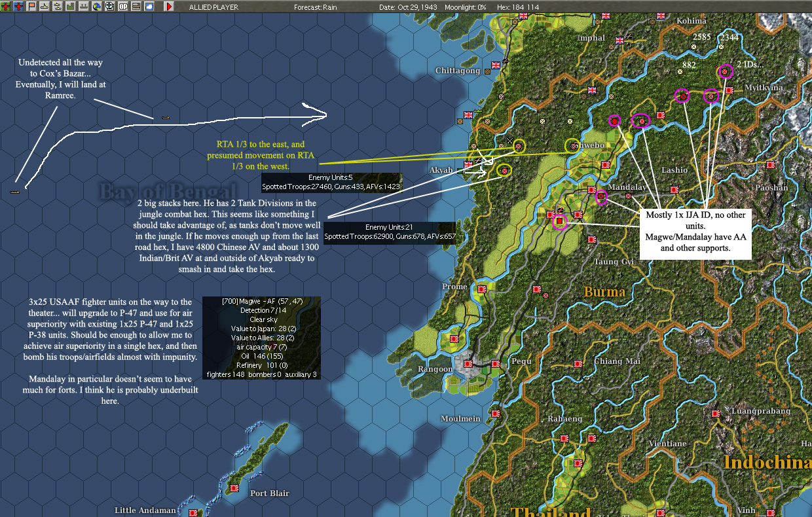
Task: Select the Japanese flag base at Prome
Action: (x=481, y=289)
